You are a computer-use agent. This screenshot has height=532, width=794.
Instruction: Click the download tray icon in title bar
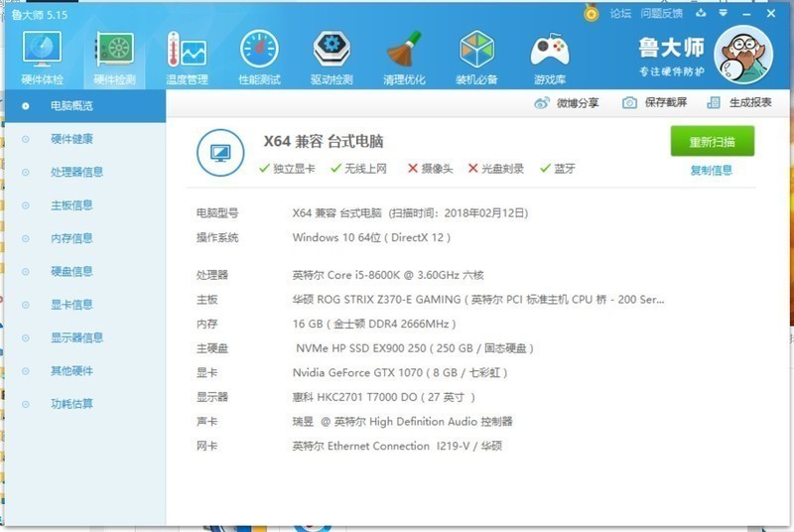coord(701,13)
